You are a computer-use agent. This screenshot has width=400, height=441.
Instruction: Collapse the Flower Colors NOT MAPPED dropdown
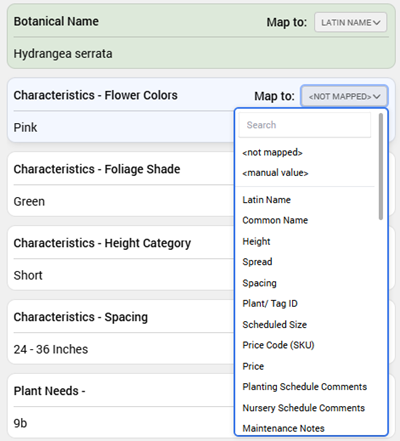[344, 96]
